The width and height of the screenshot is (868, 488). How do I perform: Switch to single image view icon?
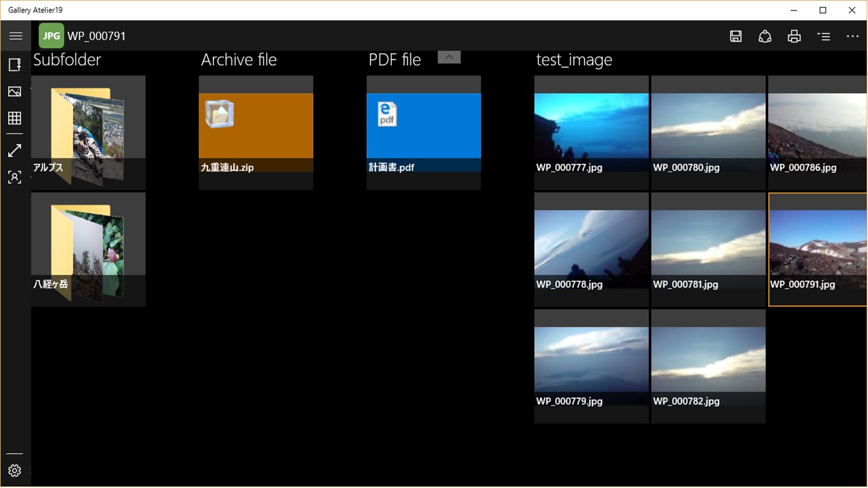click(15, 92)
